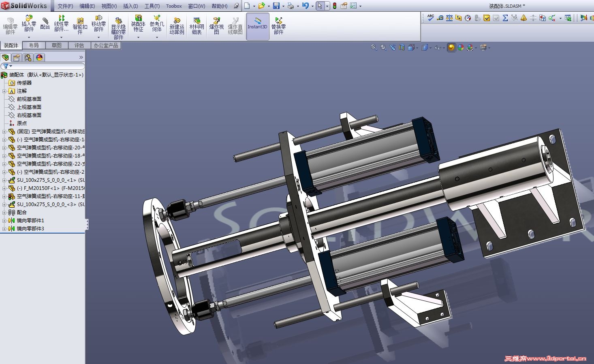Open the Reference Geometry dropdown arrow
The image size is (594, 364).
157,37
